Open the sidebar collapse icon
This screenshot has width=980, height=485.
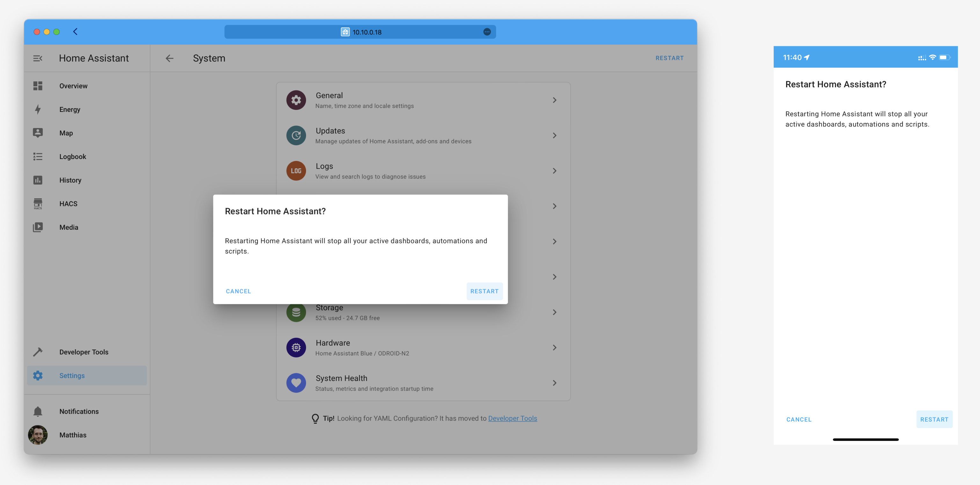pos(38,58)
